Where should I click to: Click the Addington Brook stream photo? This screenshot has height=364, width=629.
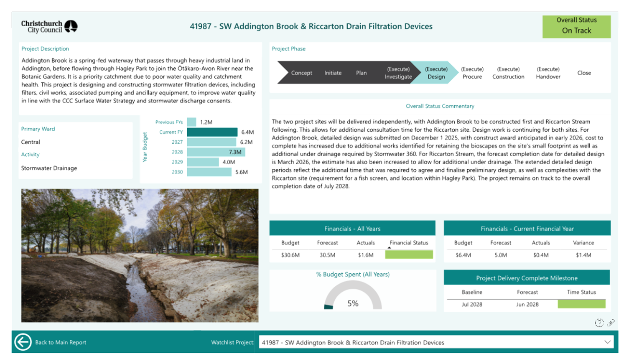pyautogui.click(x=140, y=255)
